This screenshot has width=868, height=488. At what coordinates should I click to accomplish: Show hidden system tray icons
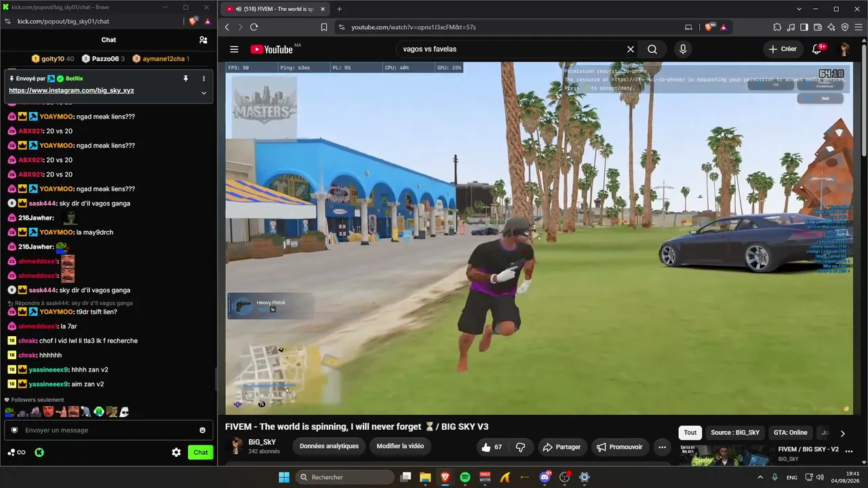pyautogui.click(x=759, y=477)
